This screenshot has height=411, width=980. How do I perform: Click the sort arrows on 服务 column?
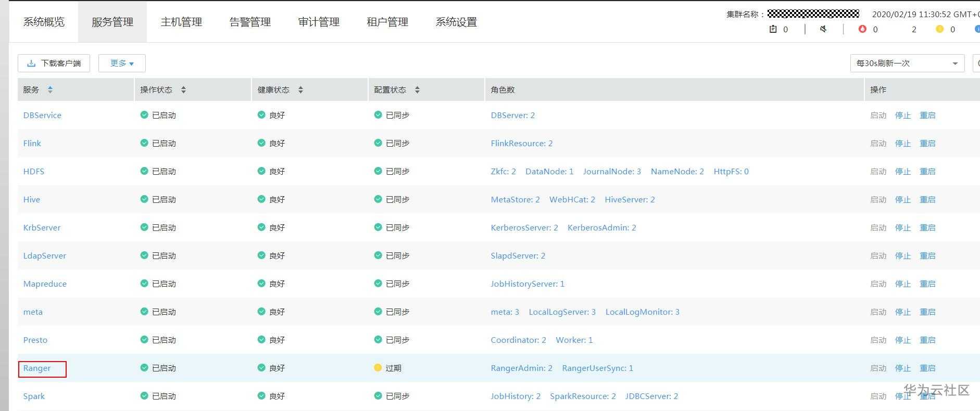(50, 89)
